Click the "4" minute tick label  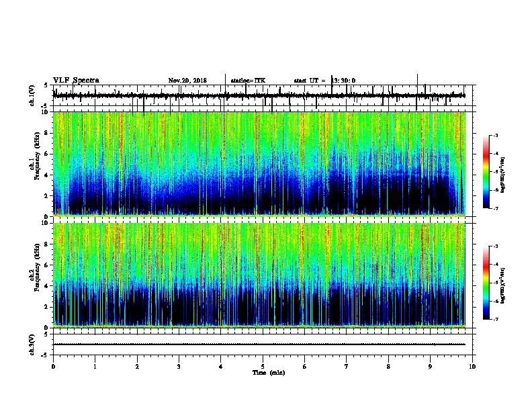click(x=221, y=367)
